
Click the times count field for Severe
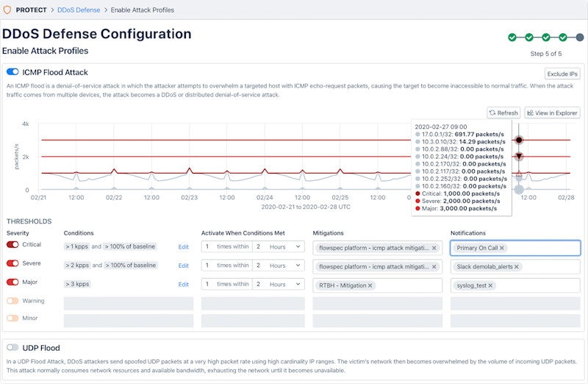(x=208, y=266)
